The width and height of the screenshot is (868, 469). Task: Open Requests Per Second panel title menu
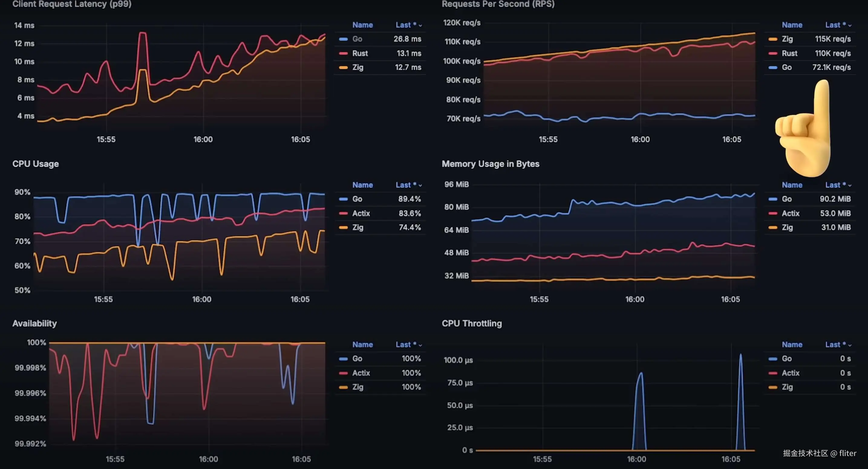[498, 4]
